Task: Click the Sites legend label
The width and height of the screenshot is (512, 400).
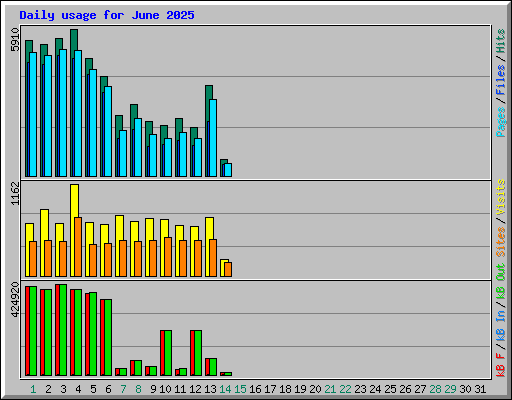Action: pyautogui.click(x=501, y=242)
